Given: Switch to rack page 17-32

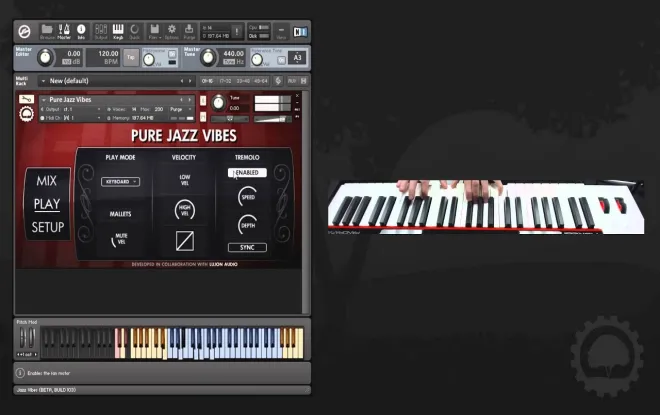Looking at the screenshot, I should click(225, 81).
